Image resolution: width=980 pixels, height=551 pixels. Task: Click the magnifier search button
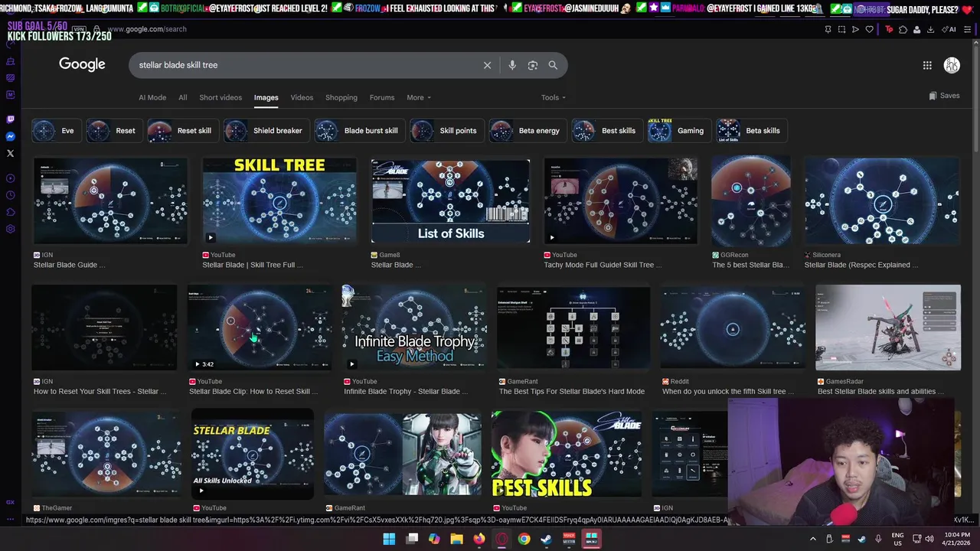point(553,65)
